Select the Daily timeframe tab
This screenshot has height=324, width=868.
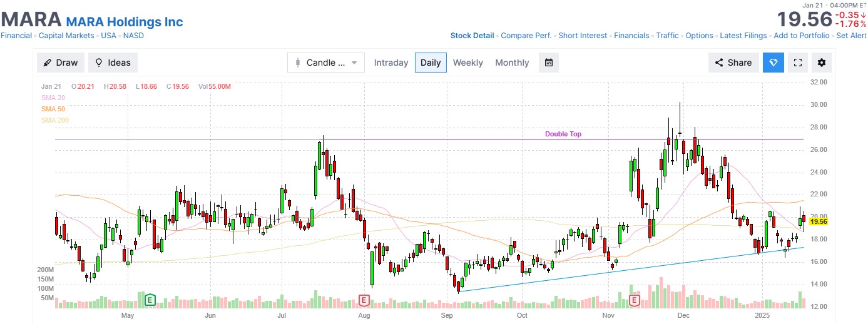(x=431, y=63)
